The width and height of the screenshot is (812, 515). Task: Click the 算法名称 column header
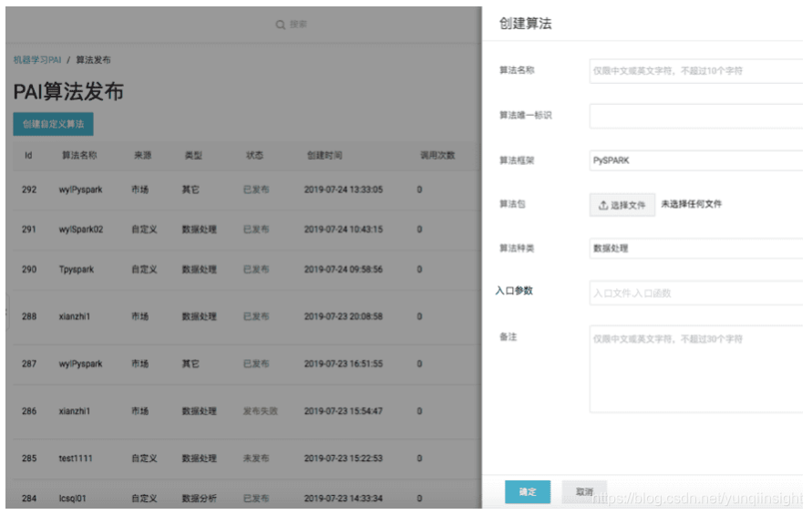click(x=79, y=156)
